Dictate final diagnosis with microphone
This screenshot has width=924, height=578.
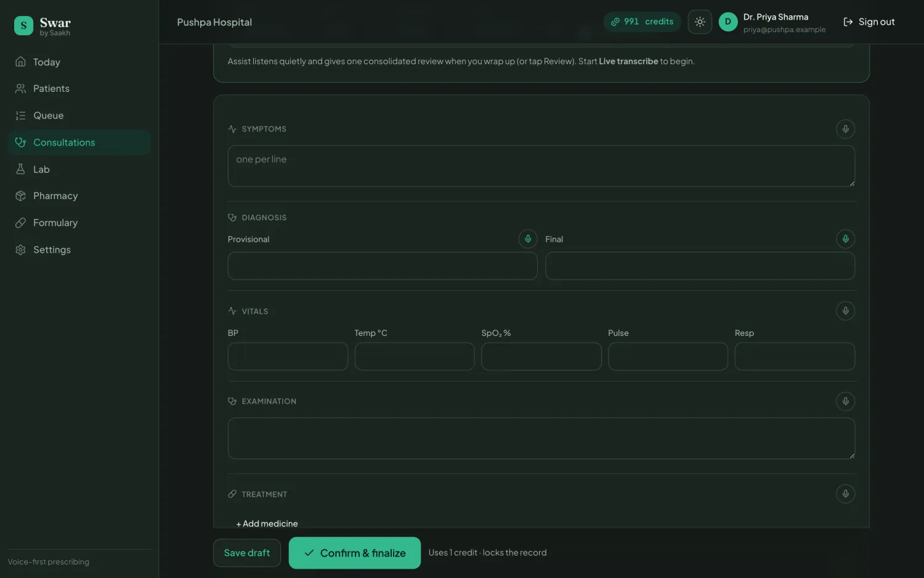tap(845, 239)
